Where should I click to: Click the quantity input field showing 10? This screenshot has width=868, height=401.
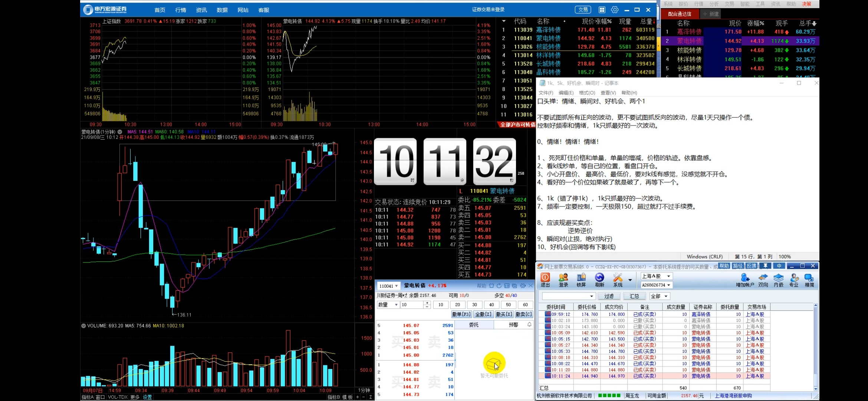click(411, 305)
